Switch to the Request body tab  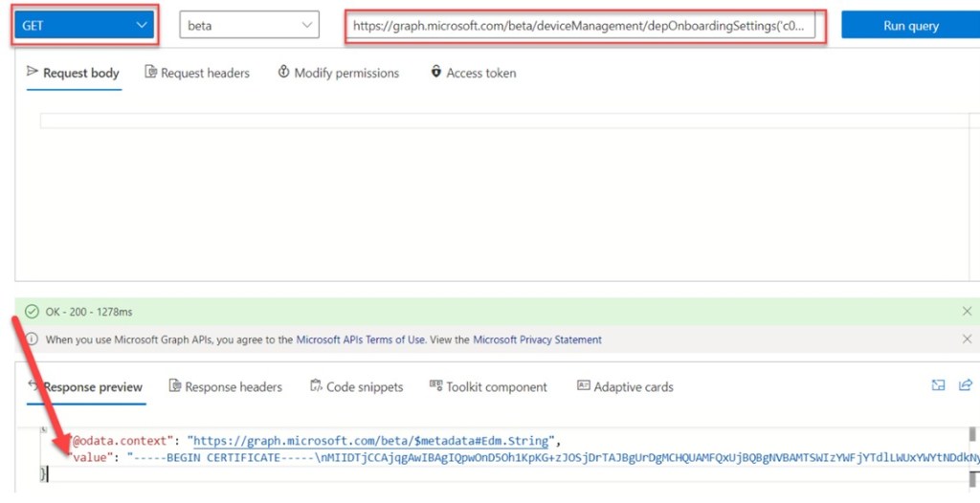click(74, 73)
